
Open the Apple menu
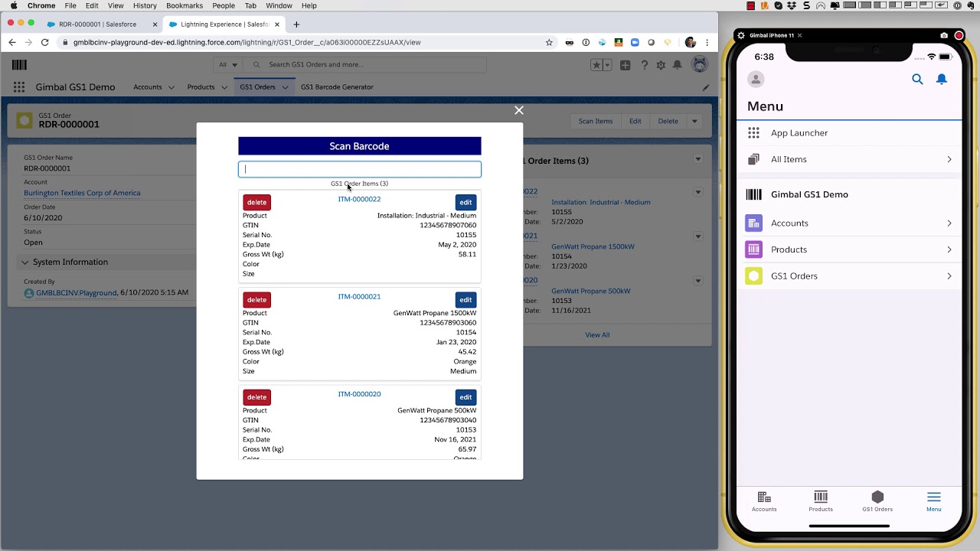(13, 5)
